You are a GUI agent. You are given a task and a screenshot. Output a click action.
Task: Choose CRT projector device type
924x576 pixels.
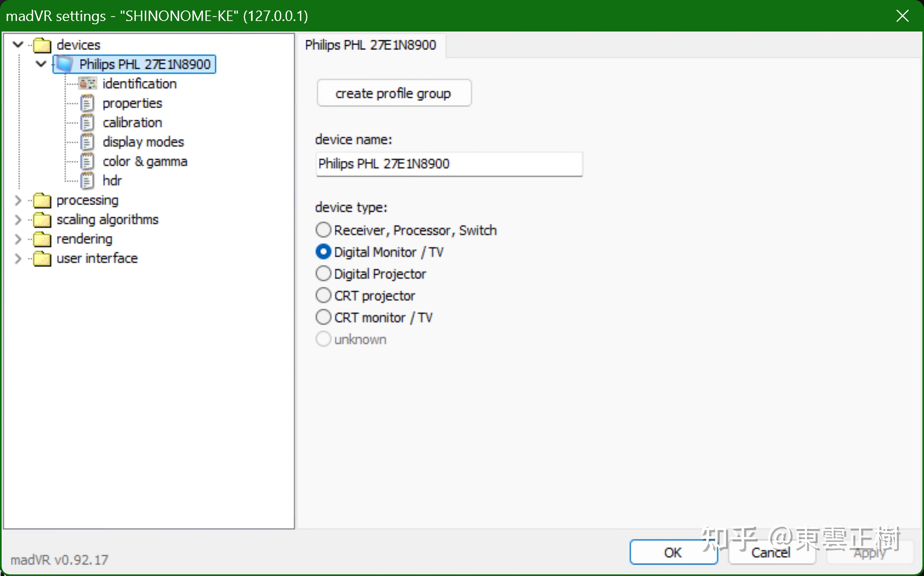(x=323, y=295)
